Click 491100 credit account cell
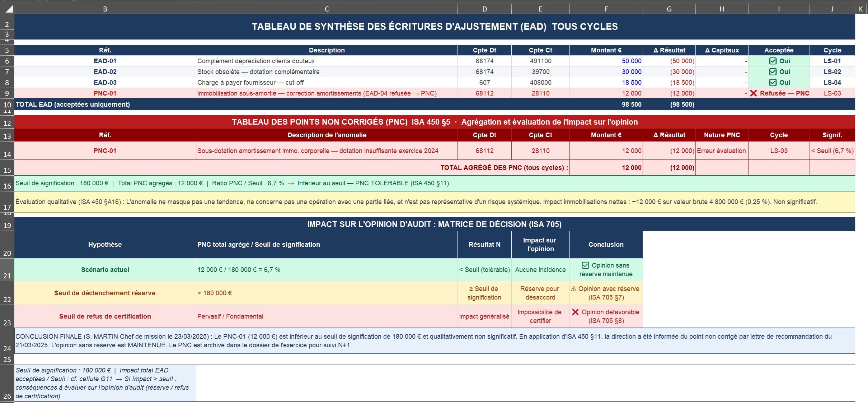868x403 pixels. tap(540, 61)
